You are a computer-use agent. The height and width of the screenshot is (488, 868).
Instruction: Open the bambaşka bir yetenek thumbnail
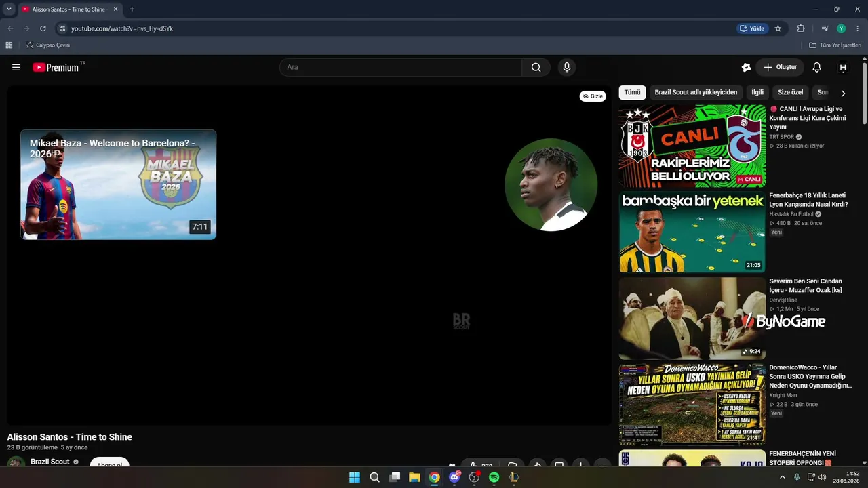pyautogui.click(x=692, y=232)
